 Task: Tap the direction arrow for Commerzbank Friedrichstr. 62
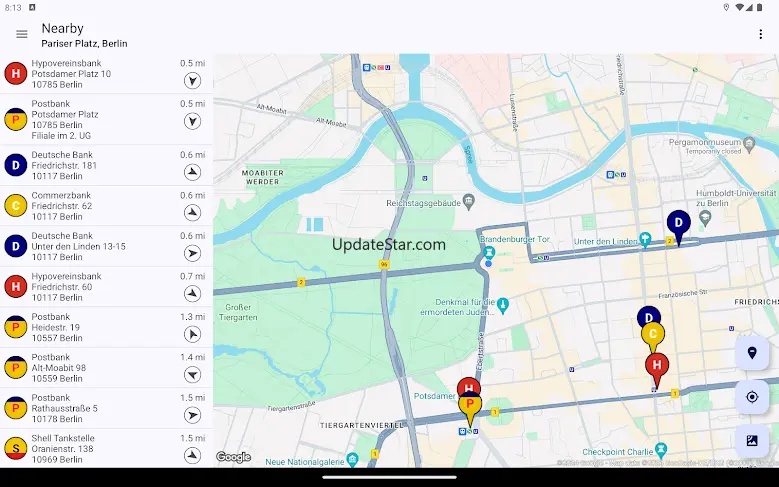(192, 213)
